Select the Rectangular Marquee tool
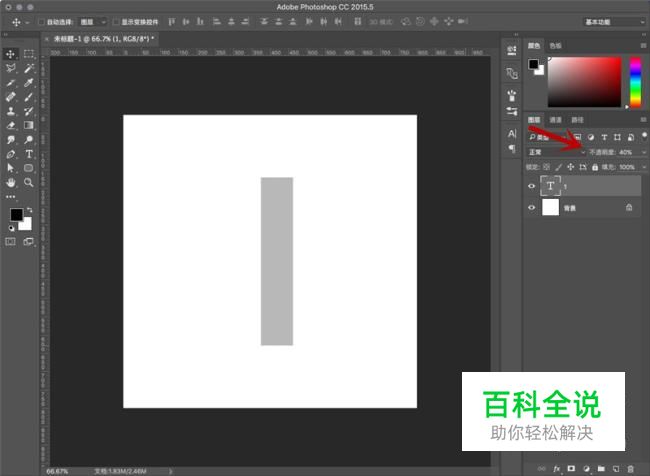Screen dimensions: 650x476 29,54
